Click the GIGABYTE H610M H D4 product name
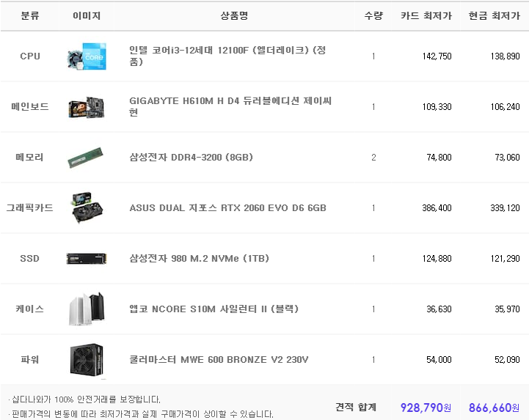This screenshot has height=420, width=529. tap(230, 106)
